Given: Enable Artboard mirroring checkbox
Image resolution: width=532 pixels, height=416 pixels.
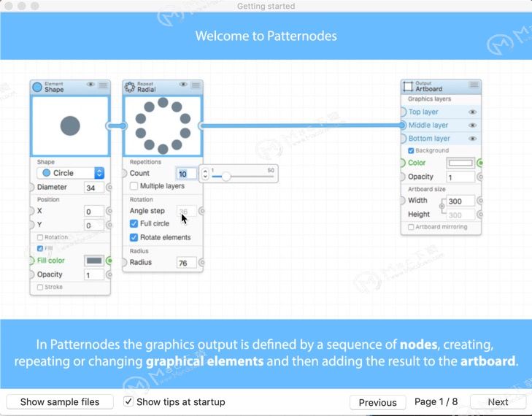Looking at the screenshot, I should pyautogui.click(x=411, y=227).
